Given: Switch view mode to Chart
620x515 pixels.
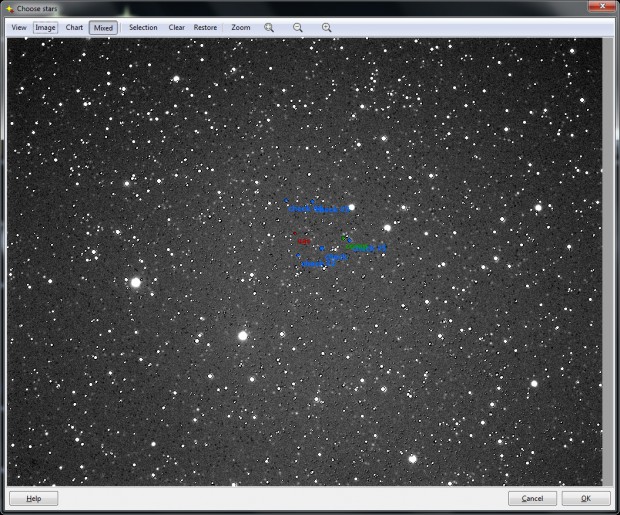Looking at the screenshot, I should [74, 27].
